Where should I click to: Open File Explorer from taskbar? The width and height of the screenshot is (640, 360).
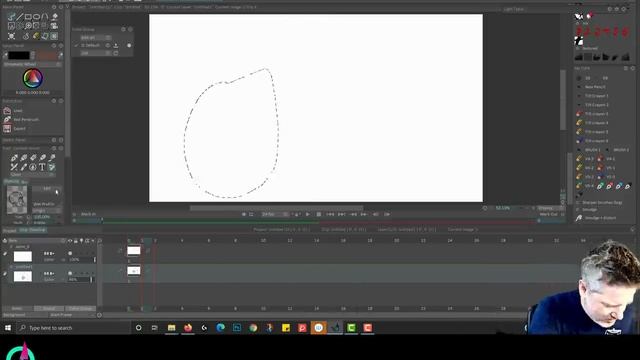pos(171,328)
